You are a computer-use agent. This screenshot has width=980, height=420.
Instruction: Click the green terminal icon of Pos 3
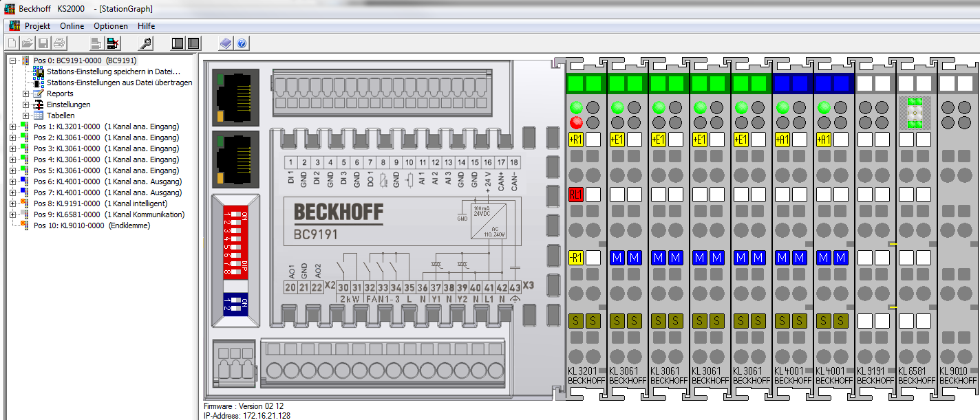pos(25,148)
